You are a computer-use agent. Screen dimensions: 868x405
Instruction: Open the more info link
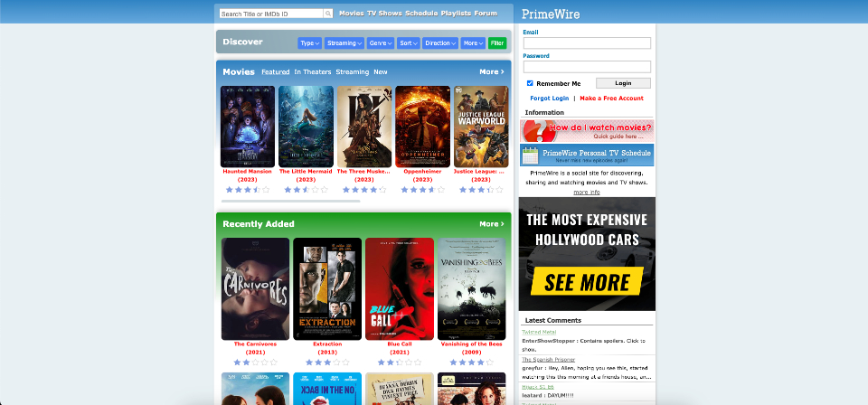click(587, 193)
